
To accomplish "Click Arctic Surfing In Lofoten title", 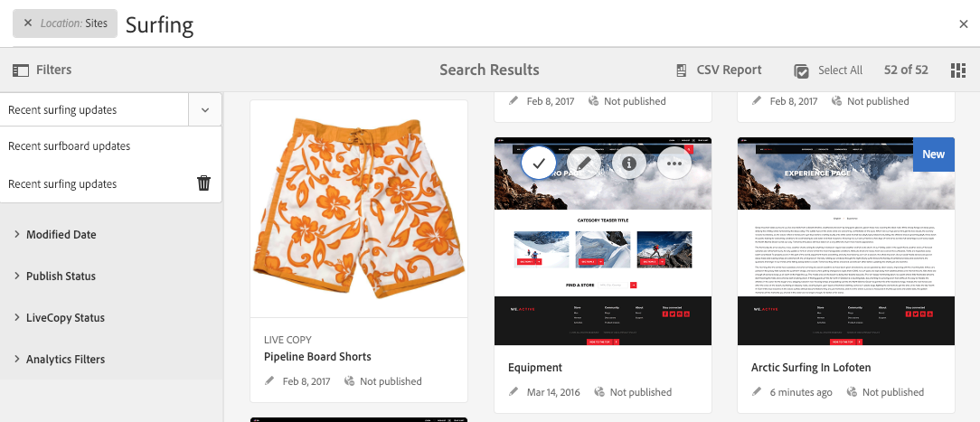I will click(x=811, y=368).
